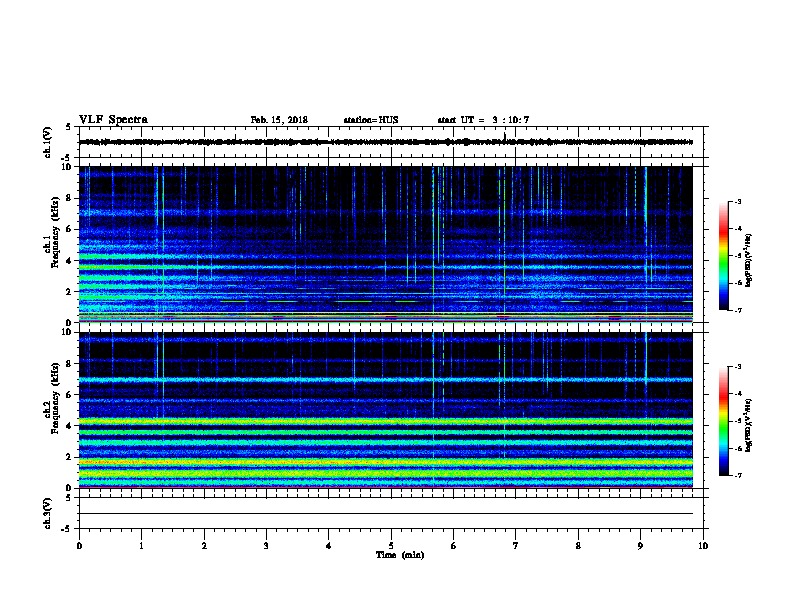This screenshot has height=612, width=792.
Task: Click the time axis tick label '7'
Action: pos(516,546)
